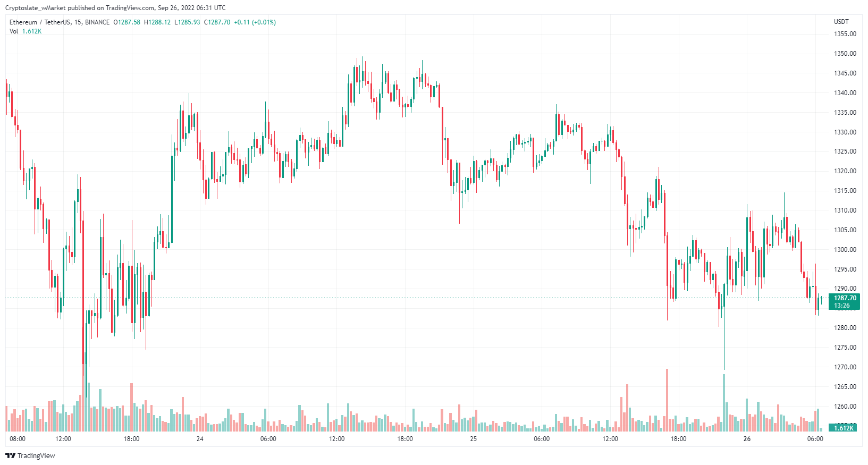Click the 1305.00 price axis label

845,230
